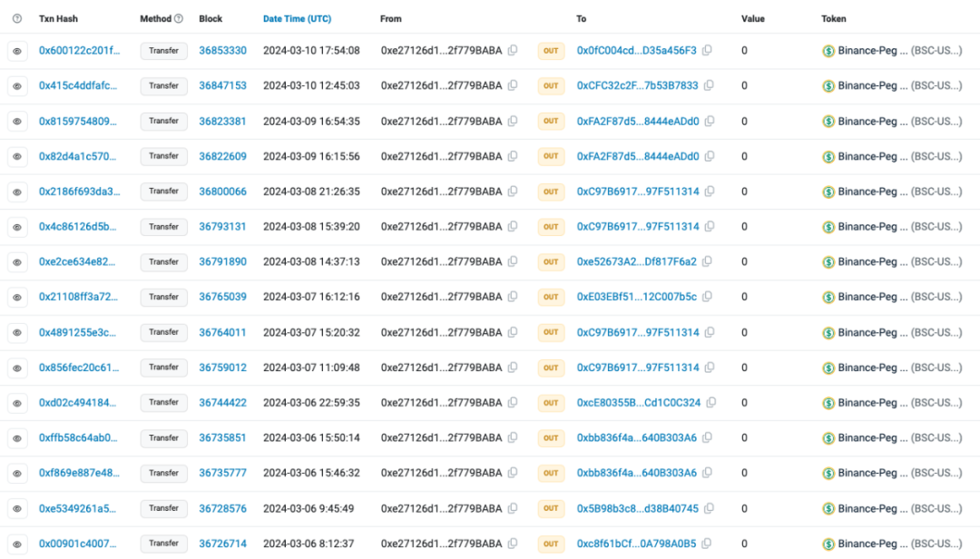Click Binance-Peg token icon in first row

pyautogui.click(x=828, y=51)
